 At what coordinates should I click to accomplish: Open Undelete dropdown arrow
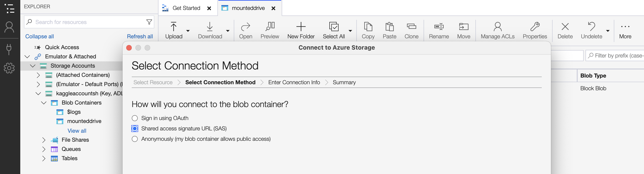click(608, 31)
